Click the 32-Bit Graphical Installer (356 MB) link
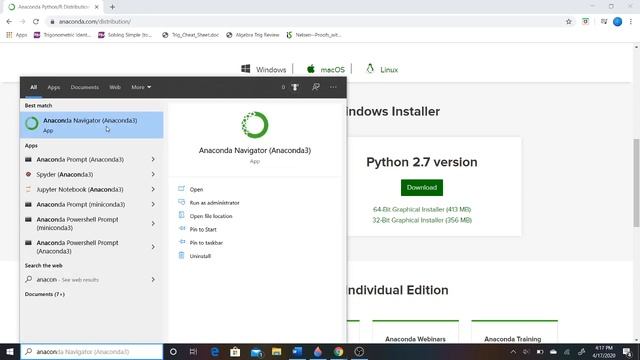 422,220
